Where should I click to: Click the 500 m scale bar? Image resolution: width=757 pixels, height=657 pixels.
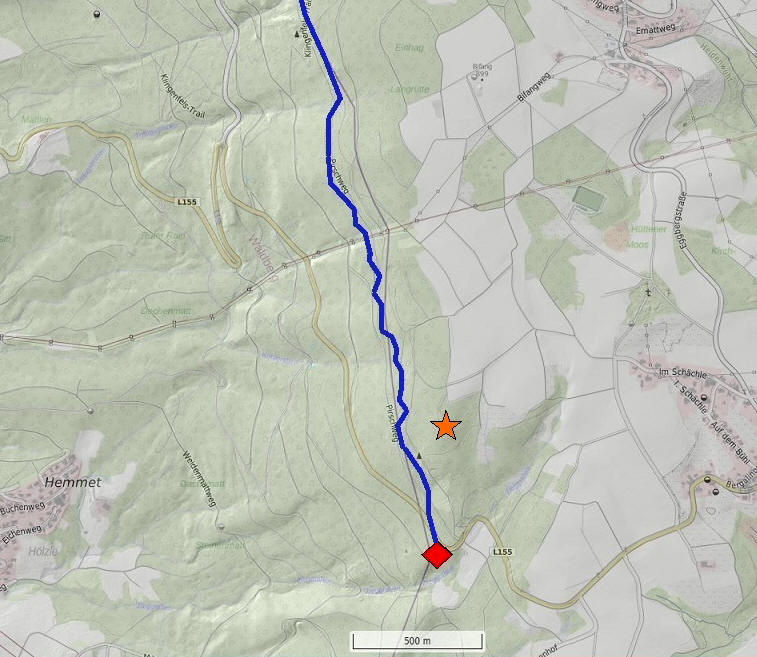pyautogui.click(x=417, y=641)
